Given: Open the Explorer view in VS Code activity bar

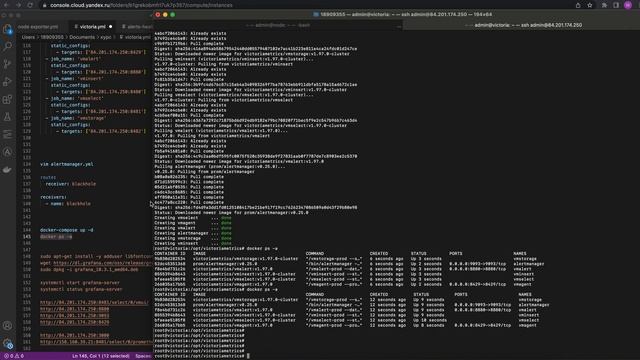Looking at the screenshot, I should point(7,29).
